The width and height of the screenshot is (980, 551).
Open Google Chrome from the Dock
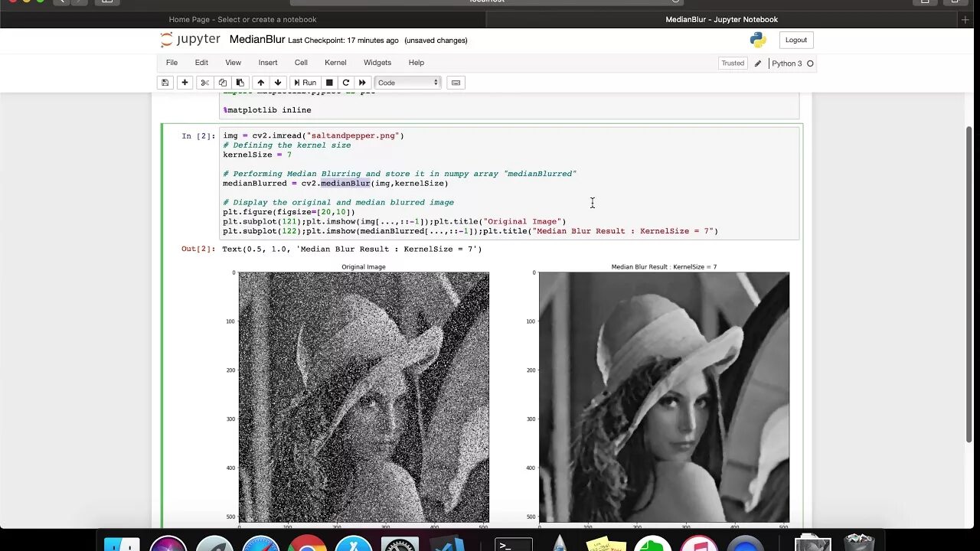tap(308, 543)
